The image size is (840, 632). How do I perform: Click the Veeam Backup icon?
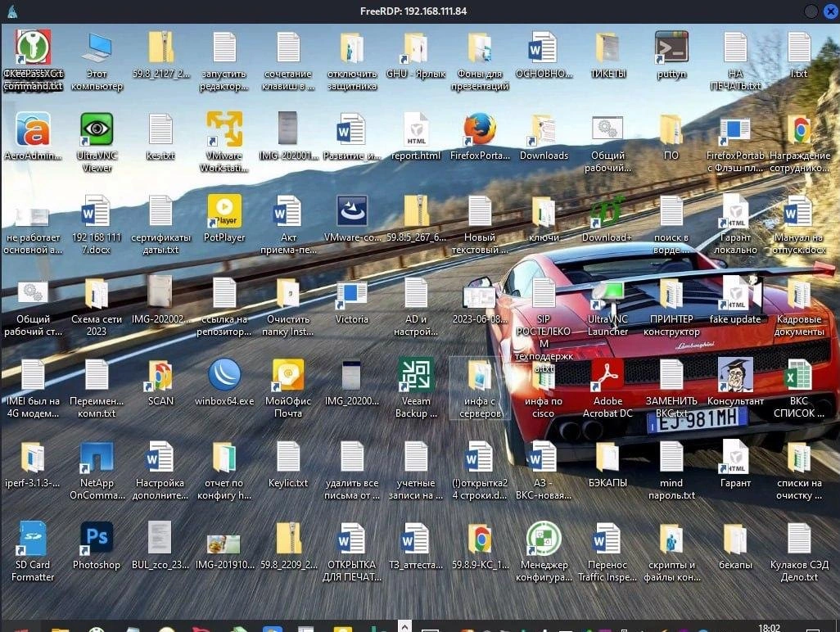coord(416,376)
